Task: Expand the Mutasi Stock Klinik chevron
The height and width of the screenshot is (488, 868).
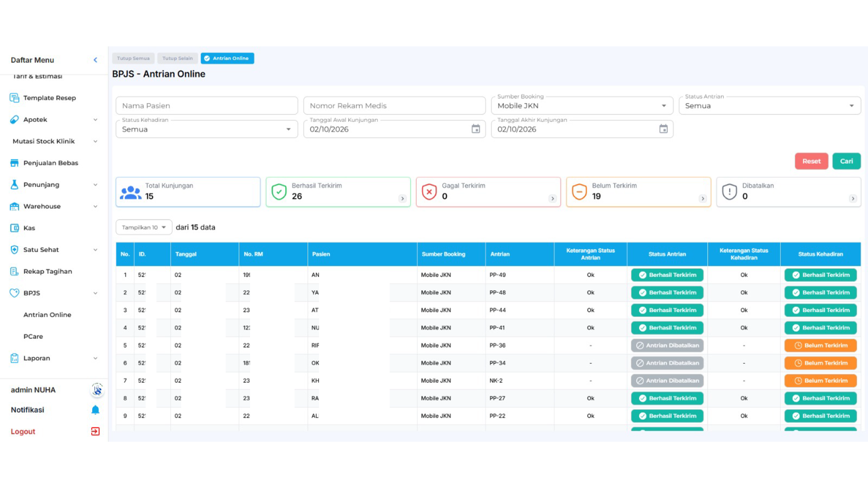Action: (95, 142)
